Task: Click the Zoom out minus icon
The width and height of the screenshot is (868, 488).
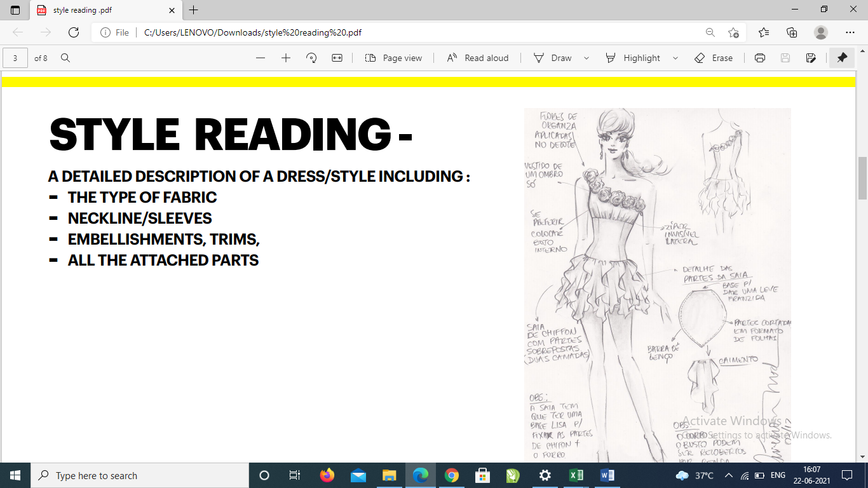Action: pos(261,58)
